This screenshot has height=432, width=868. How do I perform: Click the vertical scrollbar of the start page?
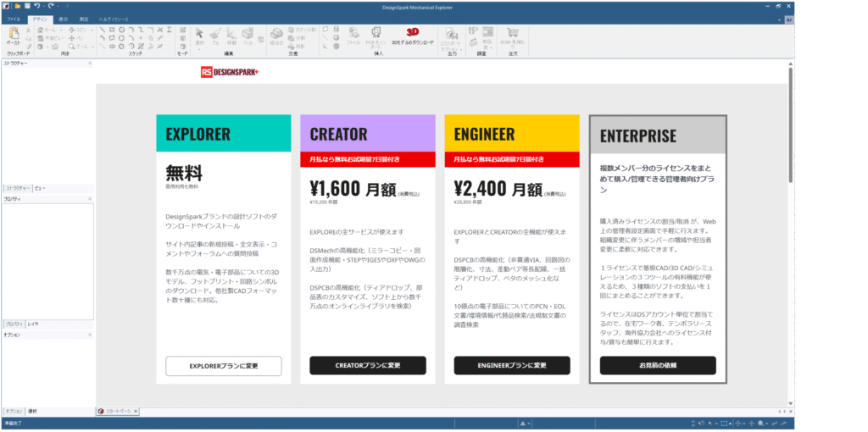point(791,127)
